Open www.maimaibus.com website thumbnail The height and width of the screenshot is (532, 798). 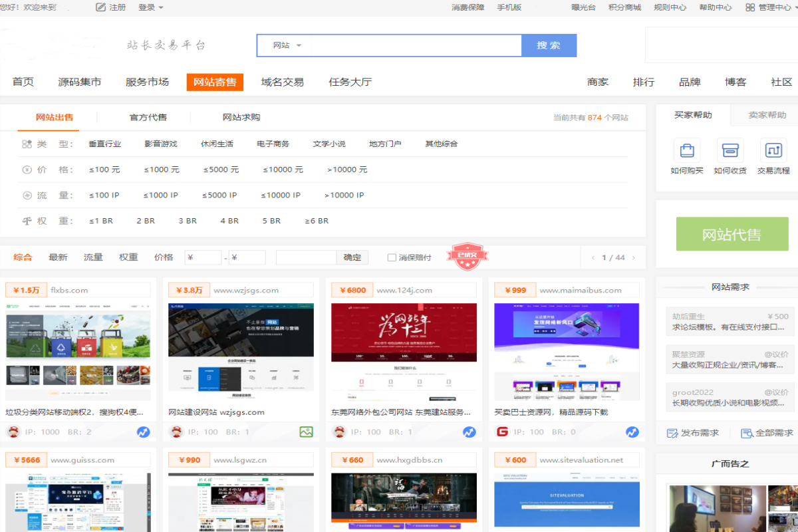(567, 351)
